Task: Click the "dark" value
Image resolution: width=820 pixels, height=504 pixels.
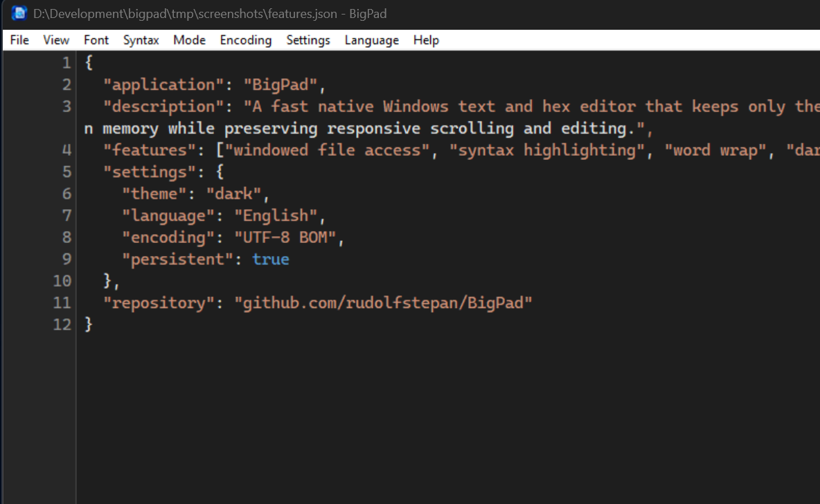Action: coord(234,194)
